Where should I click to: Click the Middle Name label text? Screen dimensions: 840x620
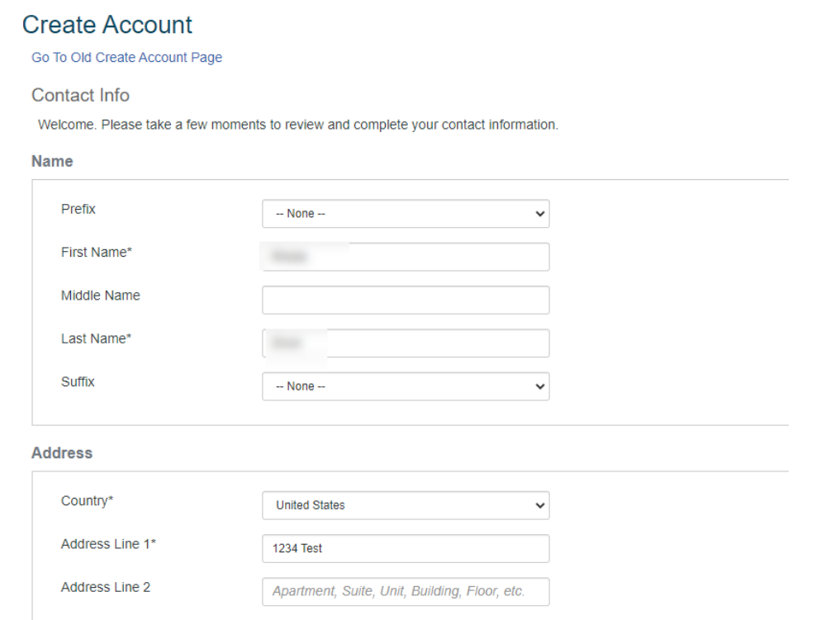(100, 296)
